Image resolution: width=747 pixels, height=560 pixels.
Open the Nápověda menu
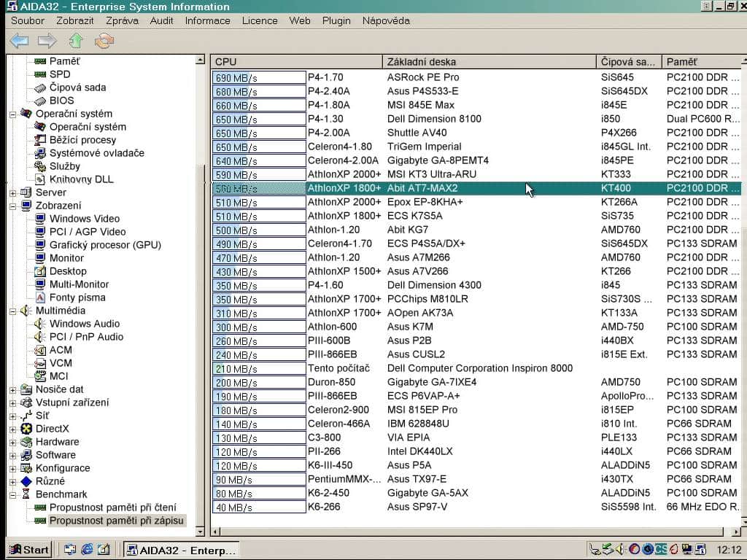coord(386,20)
